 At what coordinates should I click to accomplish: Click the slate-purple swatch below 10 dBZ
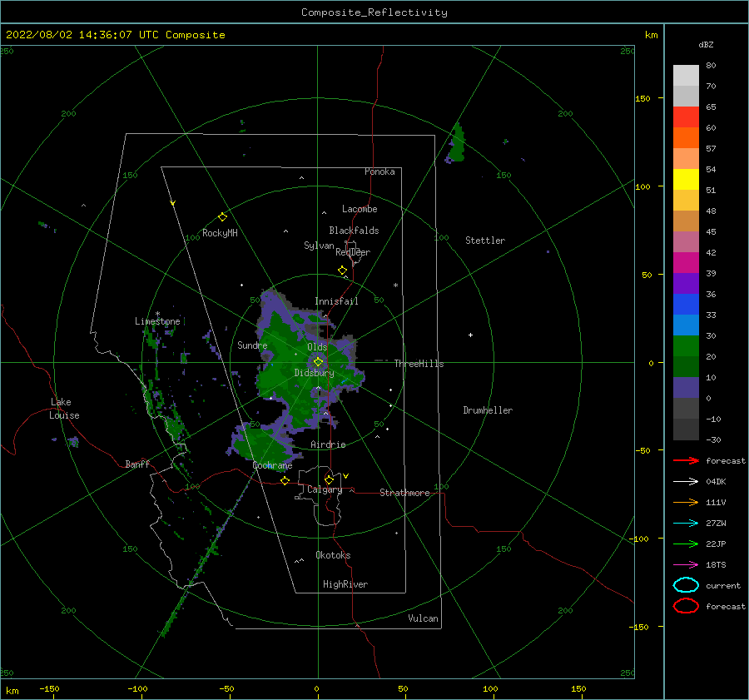[686, 388]
